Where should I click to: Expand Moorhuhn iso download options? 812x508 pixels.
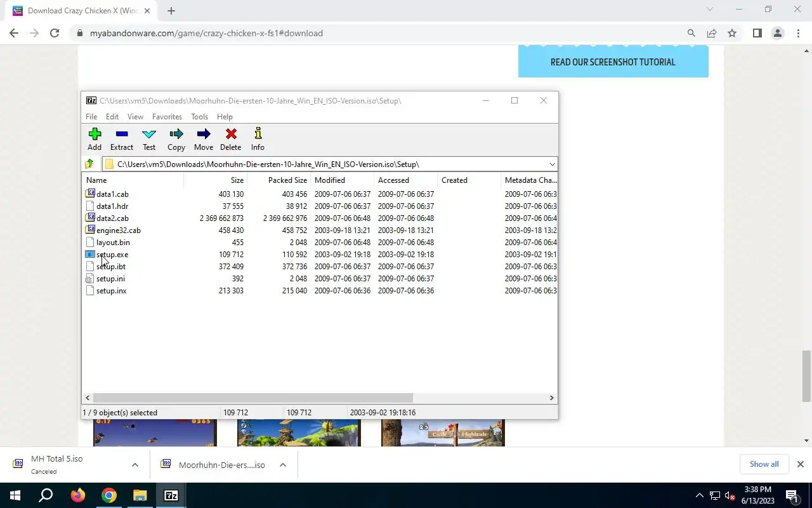(x=283, y=465)
